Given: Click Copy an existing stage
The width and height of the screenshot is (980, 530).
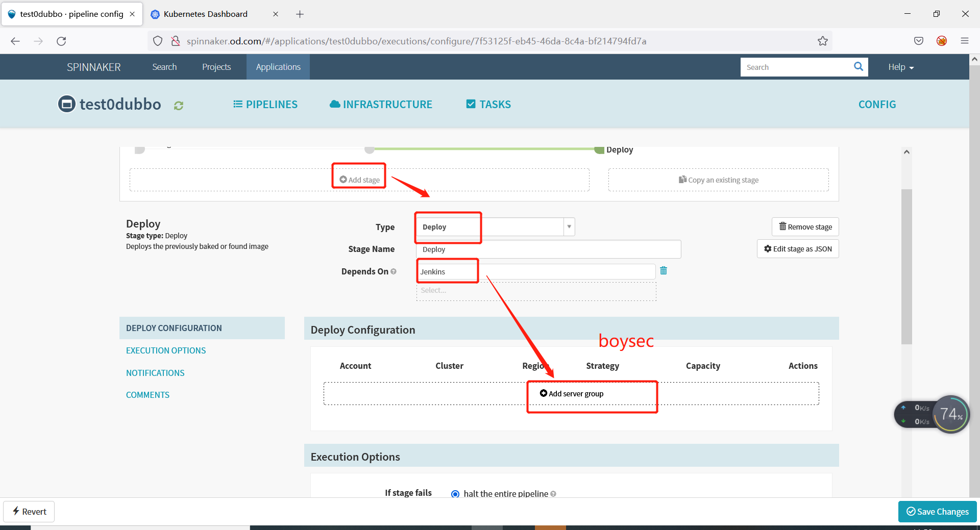Looking at the screenshot, I should click(719, 180).
